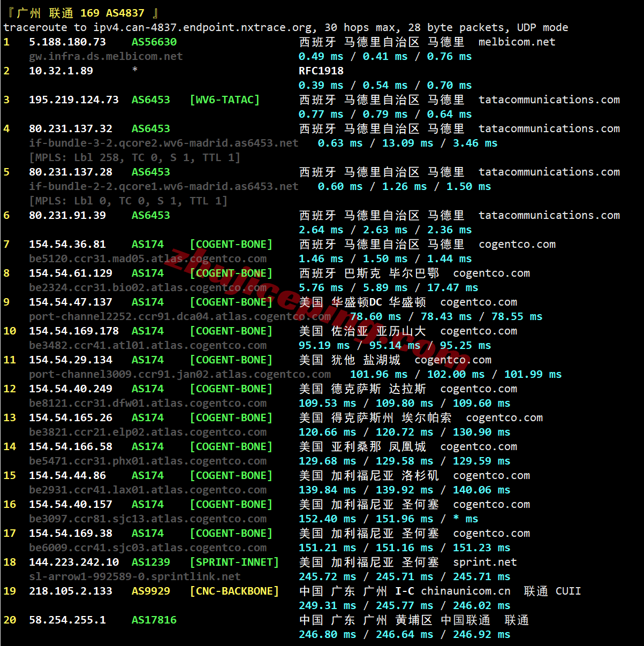Click hostname be5471.ccr31.phx01.atlas.cogentco.com
Viewport: 644px width, 646px height.
(148, 461)
